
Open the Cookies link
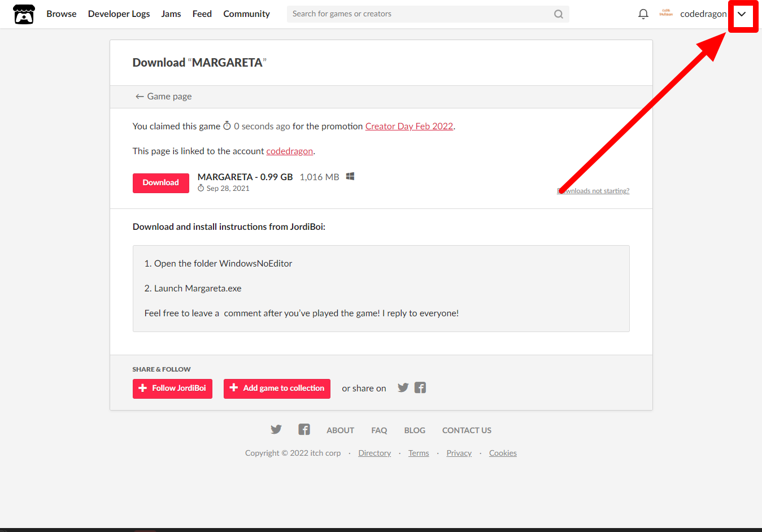pyautogui.click(x=503, y=453)
